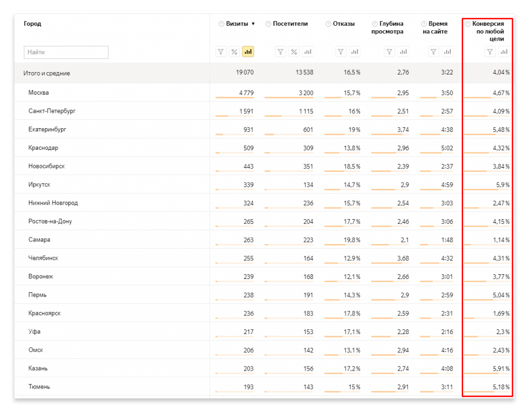The image size is (527, 420).
Task: Select the Казань row
Action: click(264, 368)
